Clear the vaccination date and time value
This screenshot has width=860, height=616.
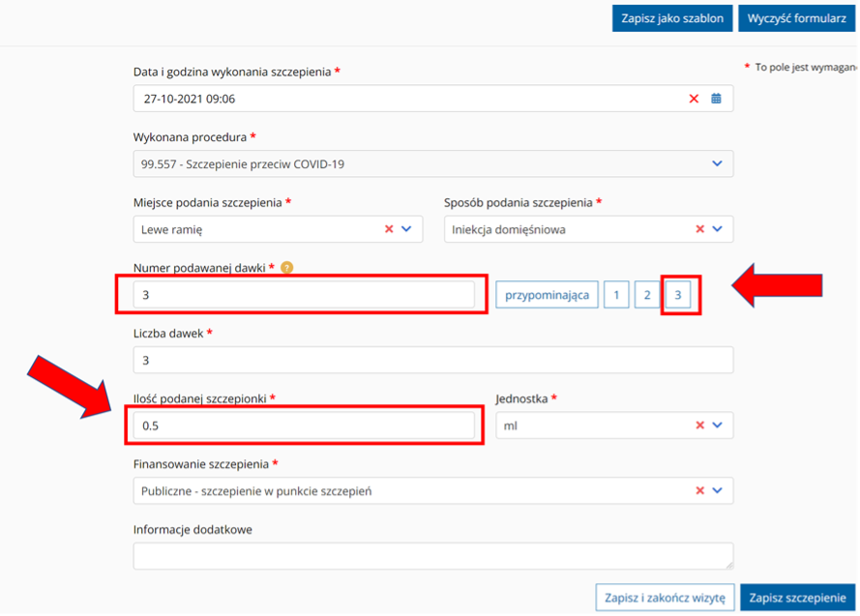694,99
